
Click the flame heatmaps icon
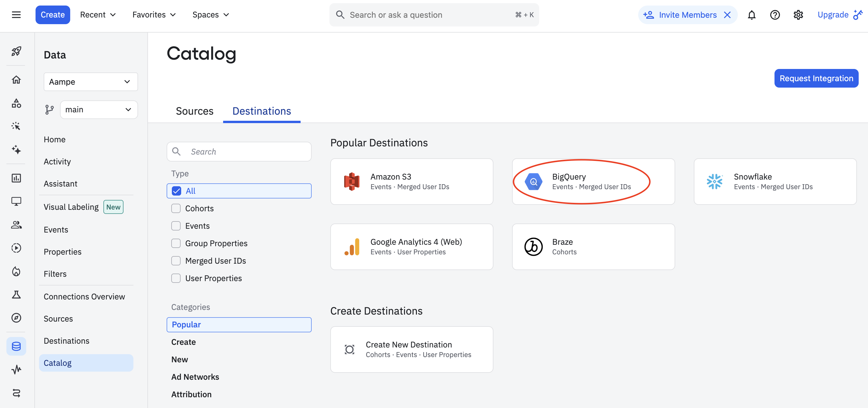click(x=16, y=271)
